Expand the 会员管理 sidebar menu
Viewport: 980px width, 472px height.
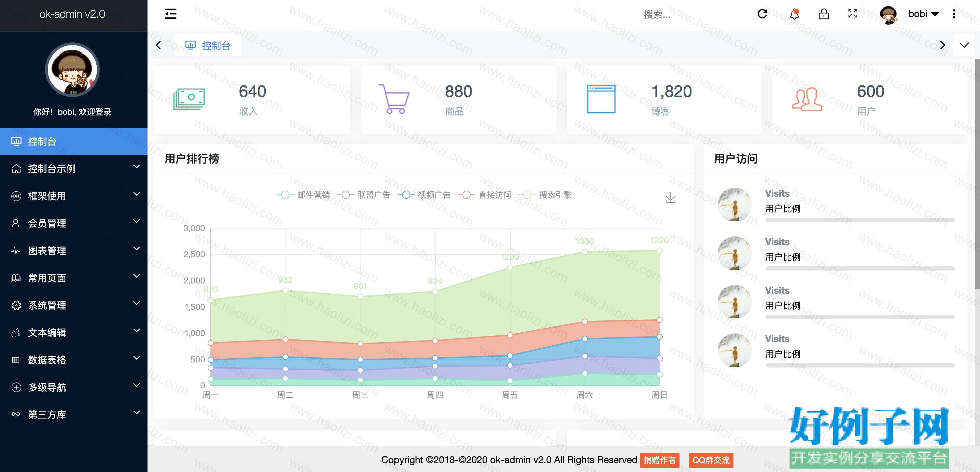74,223
